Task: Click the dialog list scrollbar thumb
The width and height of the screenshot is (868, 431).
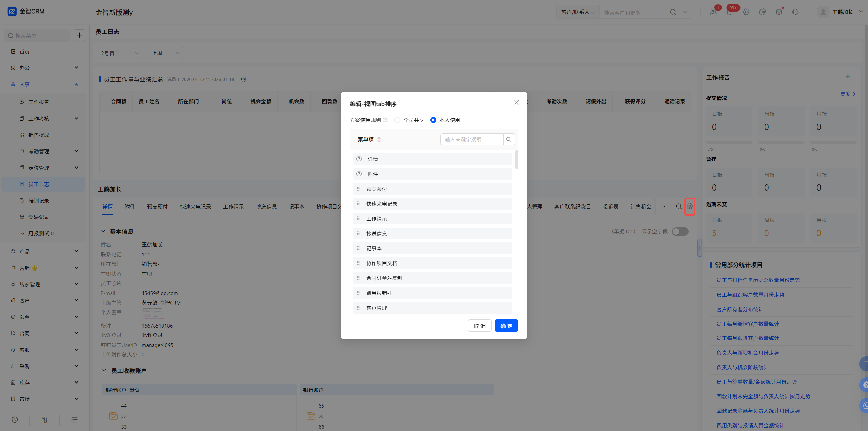Action: click(516, 159)
